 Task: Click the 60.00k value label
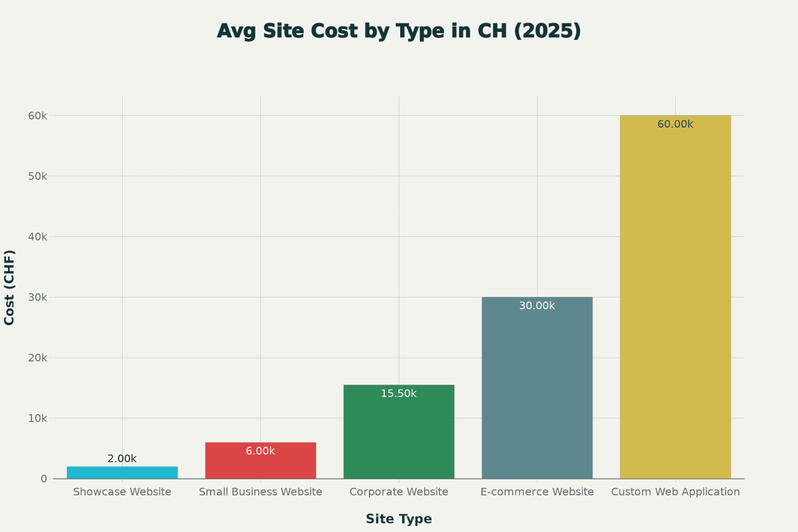pos(675,125)
